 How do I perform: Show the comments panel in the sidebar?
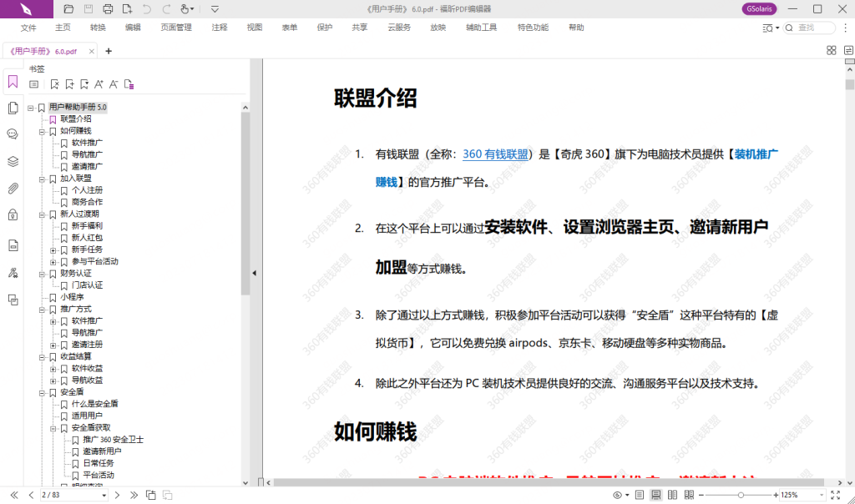point(13,134)
